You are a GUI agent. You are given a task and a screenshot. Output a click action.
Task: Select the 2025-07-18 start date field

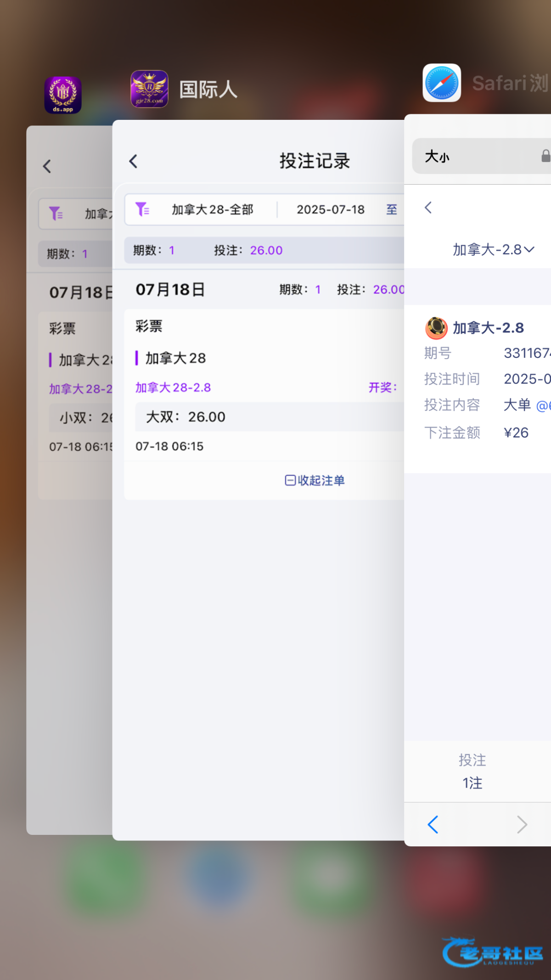coord(330,210)
